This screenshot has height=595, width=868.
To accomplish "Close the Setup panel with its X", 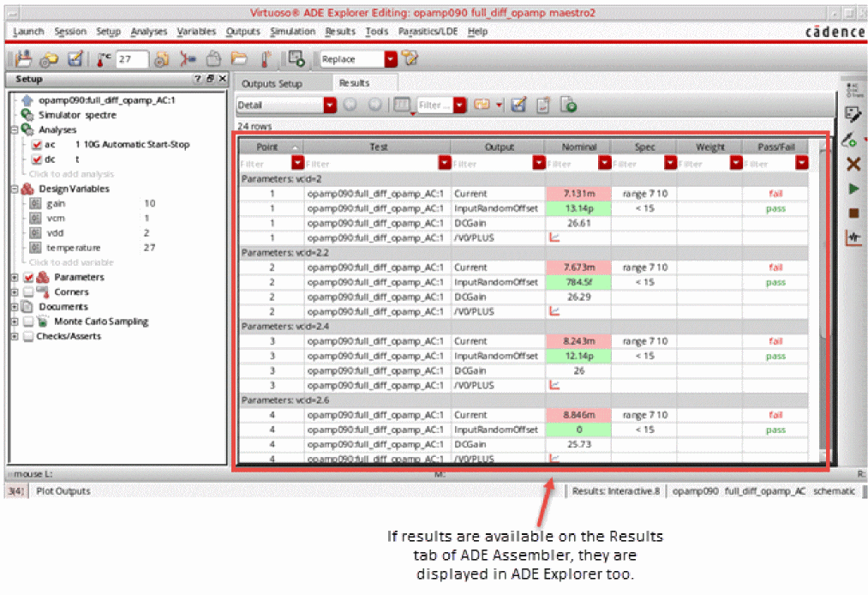I will pos(223,79).
